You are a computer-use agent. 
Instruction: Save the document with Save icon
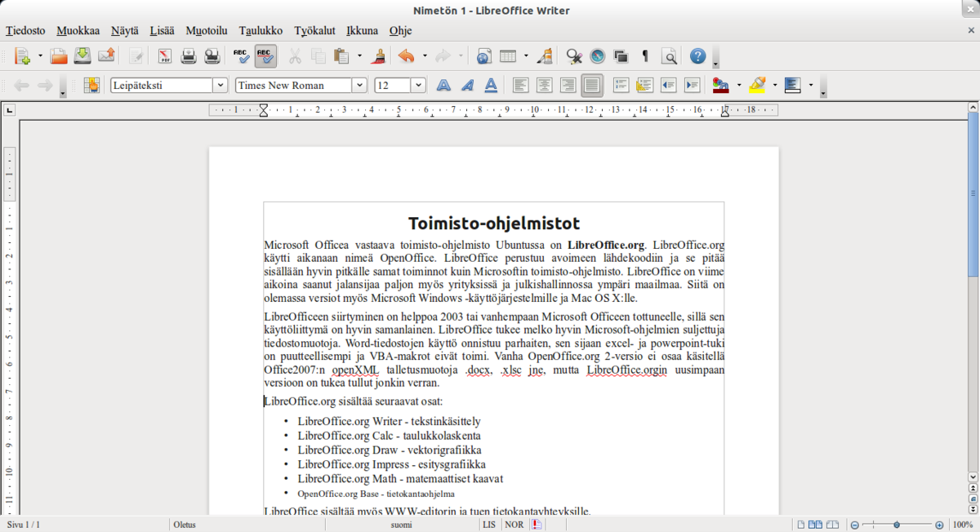[x=82, y=56]
